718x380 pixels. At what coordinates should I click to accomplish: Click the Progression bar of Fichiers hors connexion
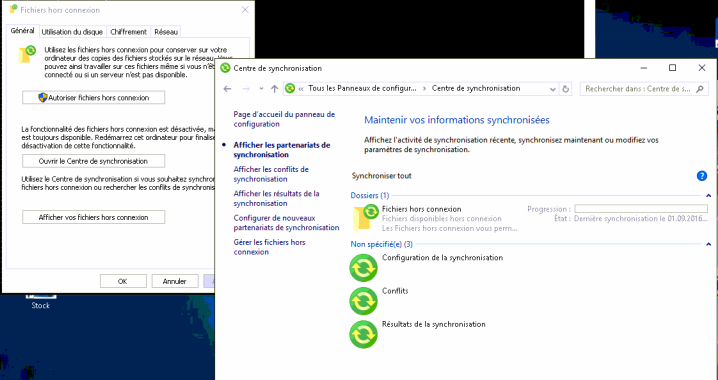click(641, 209)
